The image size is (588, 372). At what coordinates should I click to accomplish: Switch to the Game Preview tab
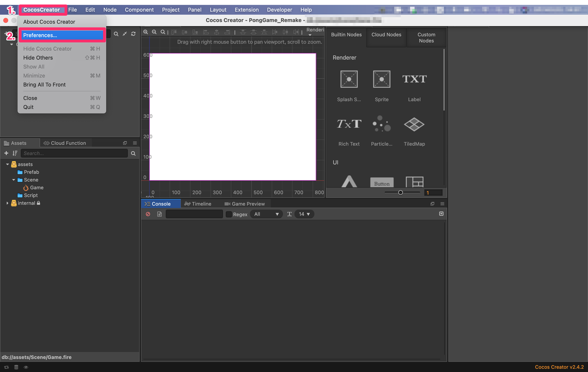point(245,204)
